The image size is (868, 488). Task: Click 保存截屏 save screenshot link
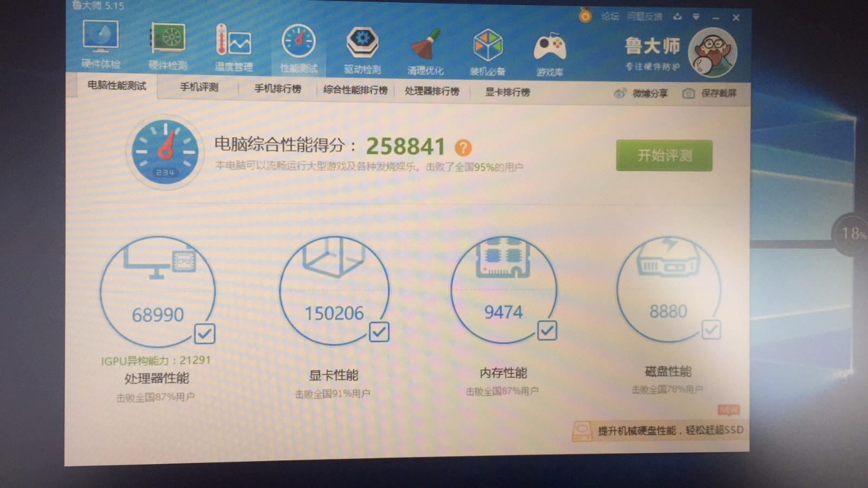coord(711,93)
